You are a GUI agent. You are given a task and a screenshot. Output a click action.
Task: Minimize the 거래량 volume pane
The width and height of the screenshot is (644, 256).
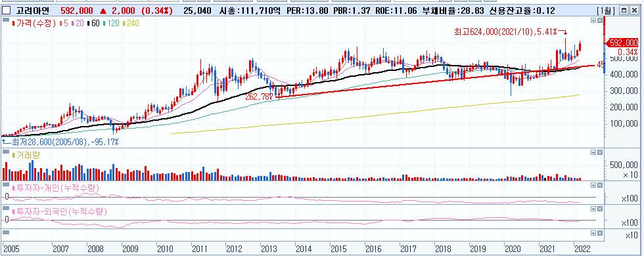pos(593,152)
